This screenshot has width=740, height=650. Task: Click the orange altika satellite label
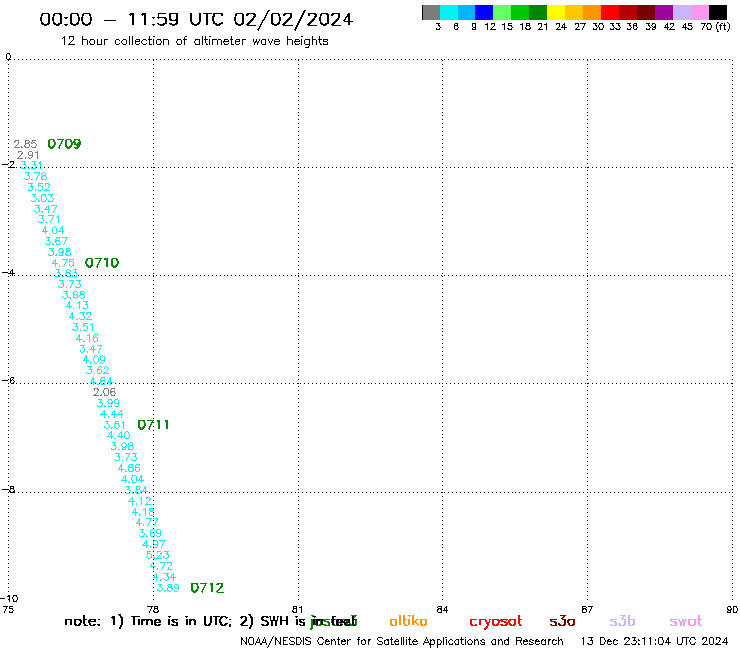pos(408,621)
